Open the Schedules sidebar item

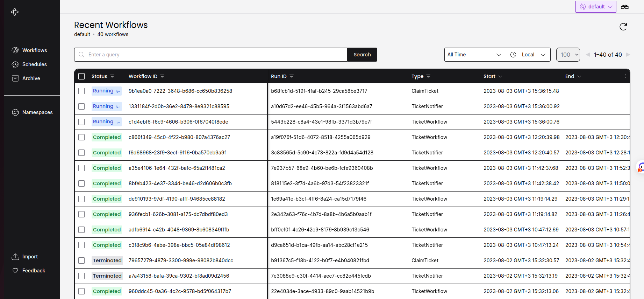(30, 64)
